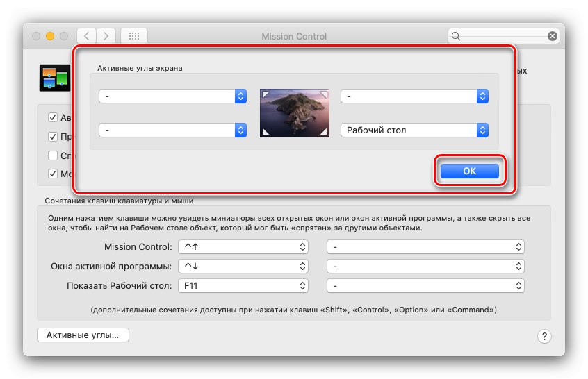Viewport: 588px width, 379px height.
Task: Click the yellow minimize window button
Action: pyautogui.click(x=50, y=36)
